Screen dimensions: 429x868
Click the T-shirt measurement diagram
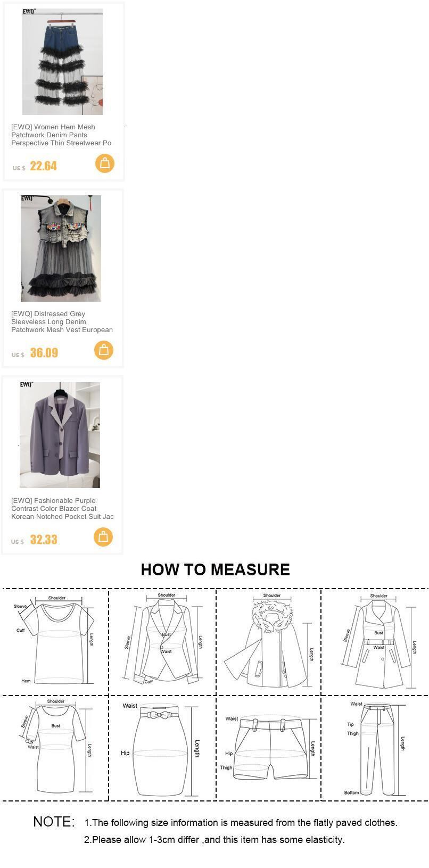(x=55, y=641)
